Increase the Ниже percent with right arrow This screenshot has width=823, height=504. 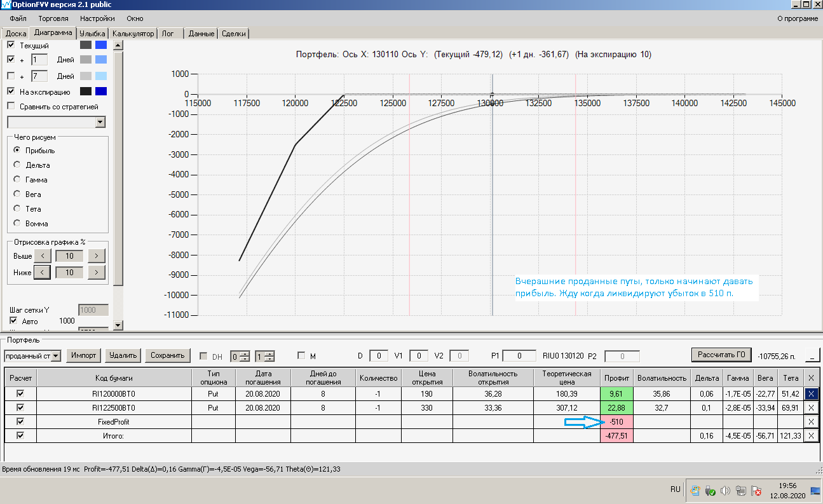[96, 272]
